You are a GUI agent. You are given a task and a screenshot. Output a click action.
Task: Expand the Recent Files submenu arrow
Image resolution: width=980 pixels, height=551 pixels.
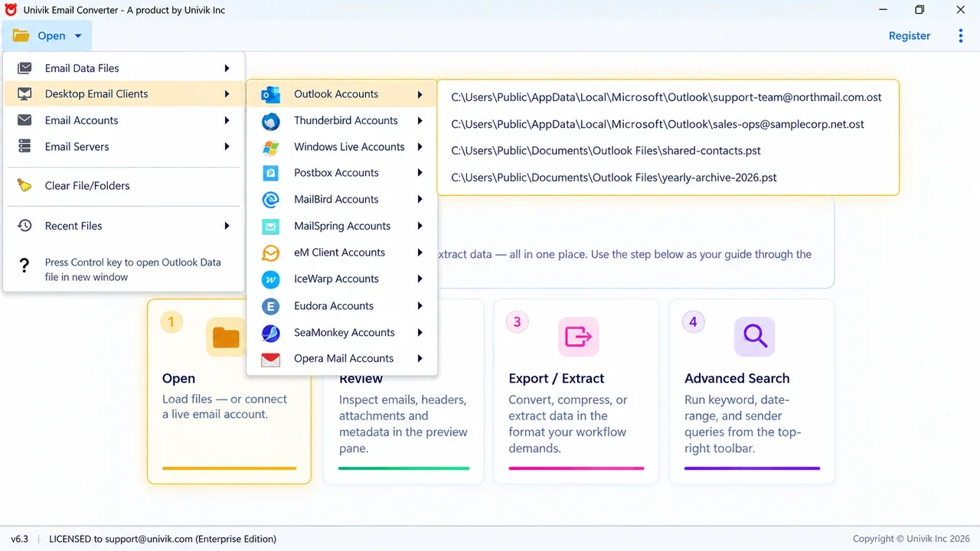click(227, 226)
